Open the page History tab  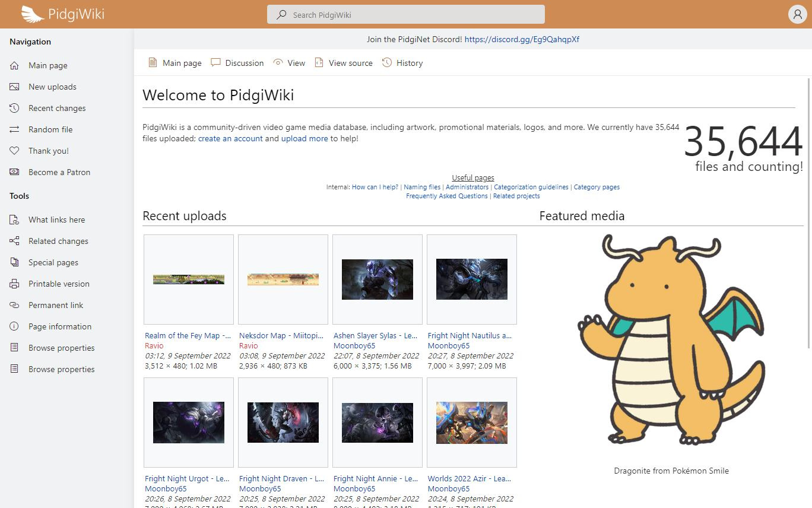409,63
